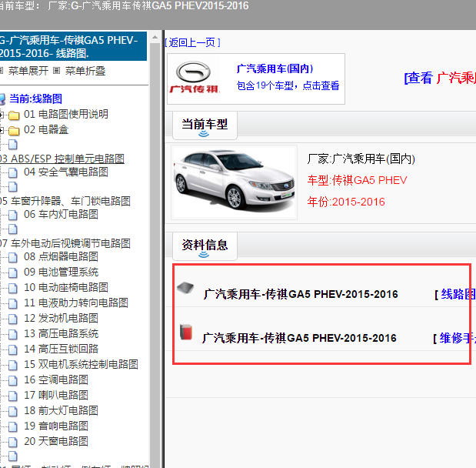Click the 返回上一页 link
Viewport: 476px width, 468px height.
click(192, 42)
